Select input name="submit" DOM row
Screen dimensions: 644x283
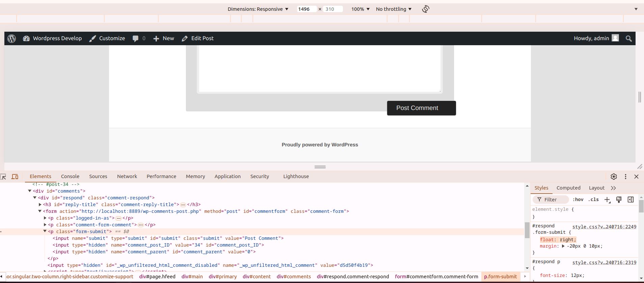[x=168, y=238]
